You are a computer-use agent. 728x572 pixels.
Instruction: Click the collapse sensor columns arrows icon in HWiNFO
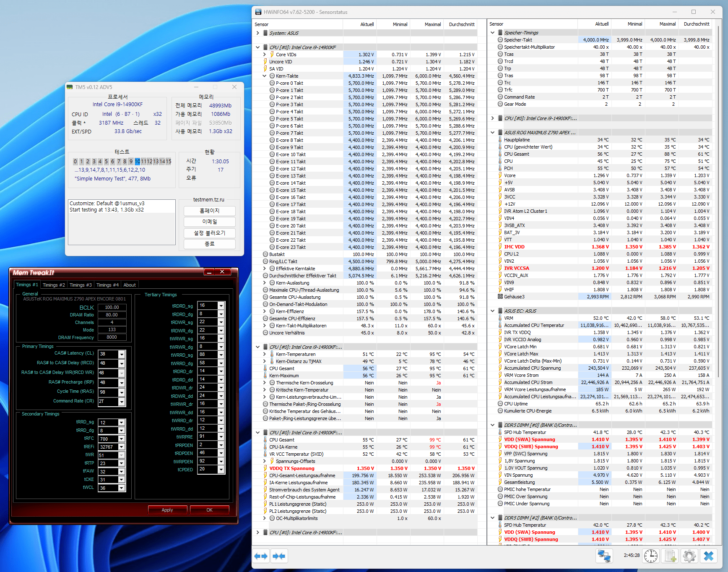(279, 556)
